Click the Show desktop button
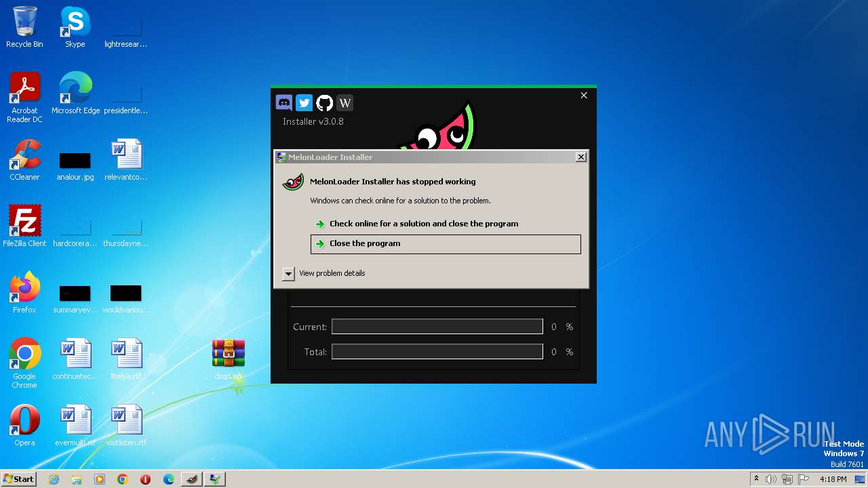868x488 pixels. 861,479
